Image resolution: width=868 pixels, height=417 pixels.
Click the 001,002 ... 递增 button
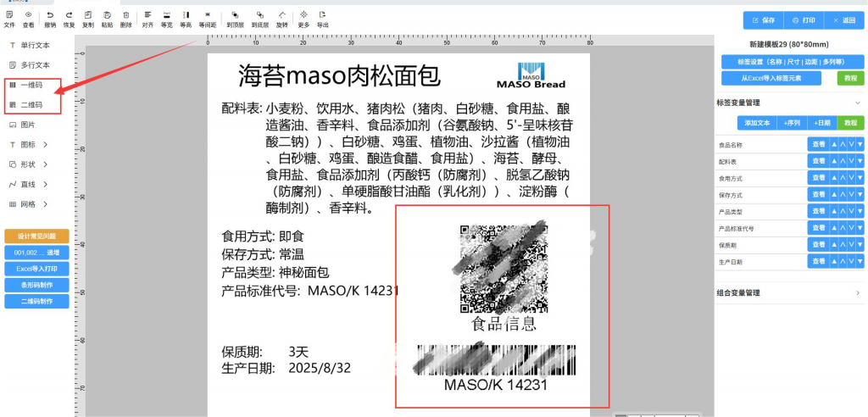coord(36,253)
